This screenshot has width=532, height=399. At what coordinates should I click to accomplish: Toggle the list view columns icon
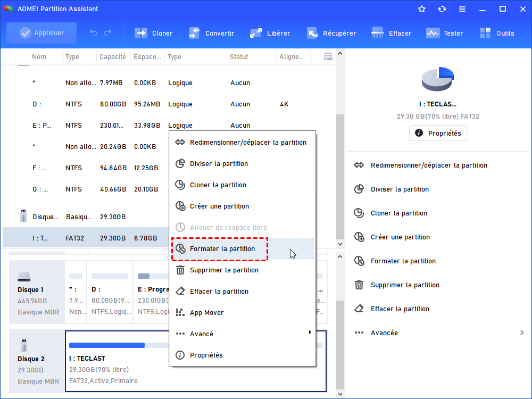point(328,56)
